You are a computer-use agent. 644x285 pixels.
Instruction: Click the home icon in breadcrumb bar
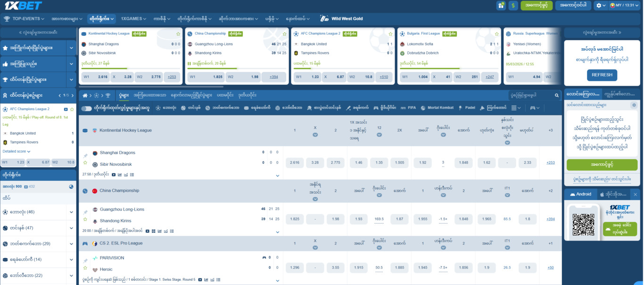(85, 95)
